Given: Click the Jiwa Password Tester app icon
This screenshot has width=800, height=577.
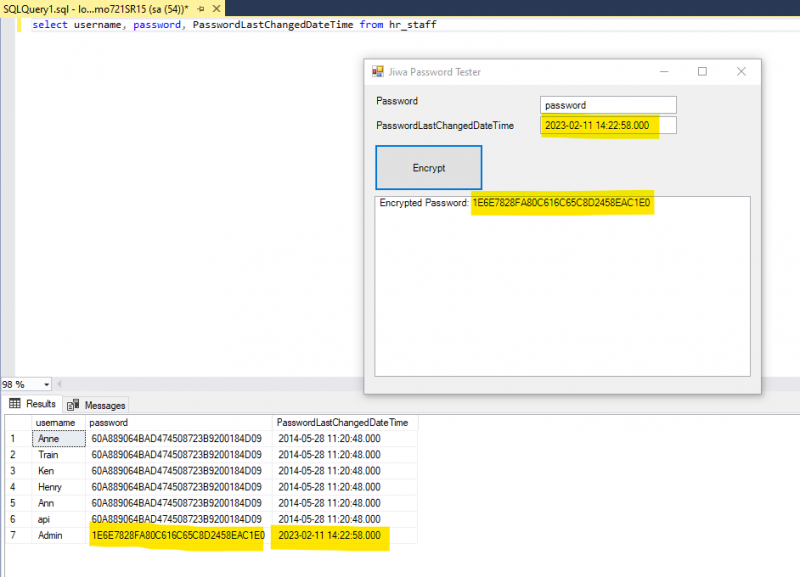Looking at the screenshot, I should [378, 72].
